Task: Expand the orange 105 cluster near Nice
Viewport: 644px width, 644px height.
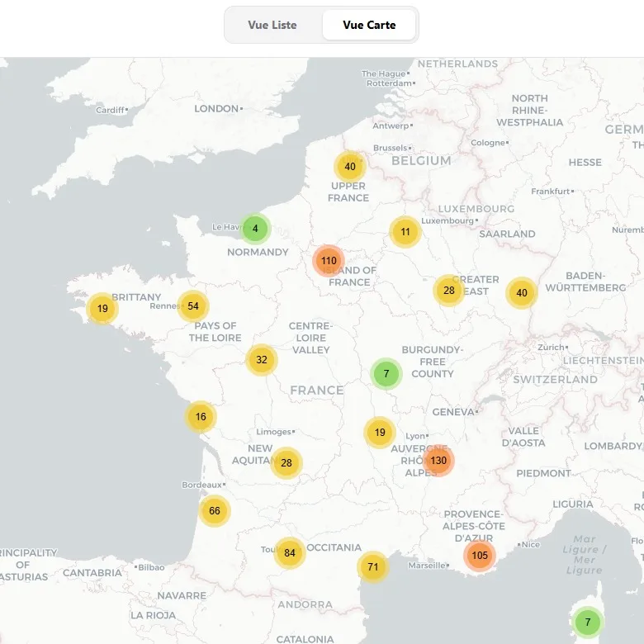Action: 480,556
